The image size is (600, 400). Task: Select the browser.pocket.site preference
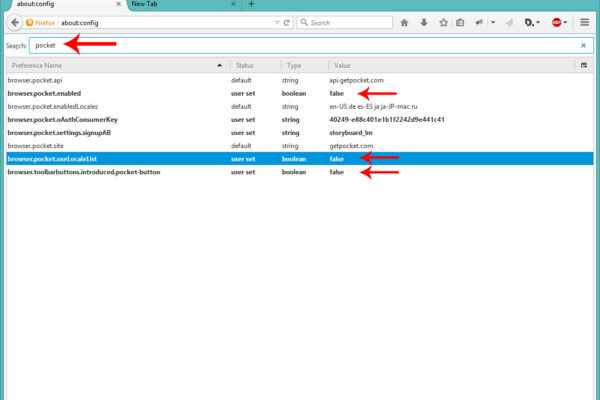300,146
